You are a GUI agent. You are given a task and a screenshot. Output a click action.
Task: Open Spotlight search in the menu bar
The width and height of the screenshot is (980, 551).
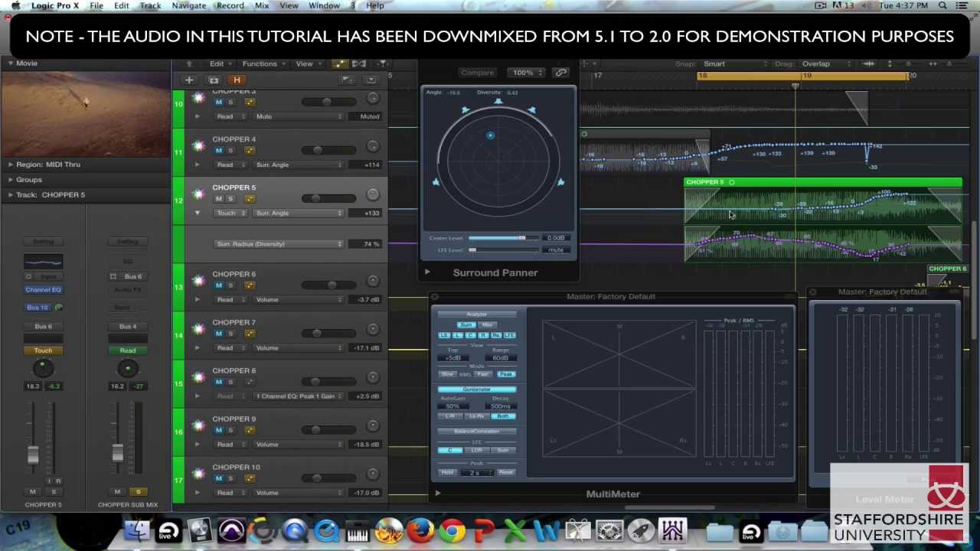(x=942, y=5)
